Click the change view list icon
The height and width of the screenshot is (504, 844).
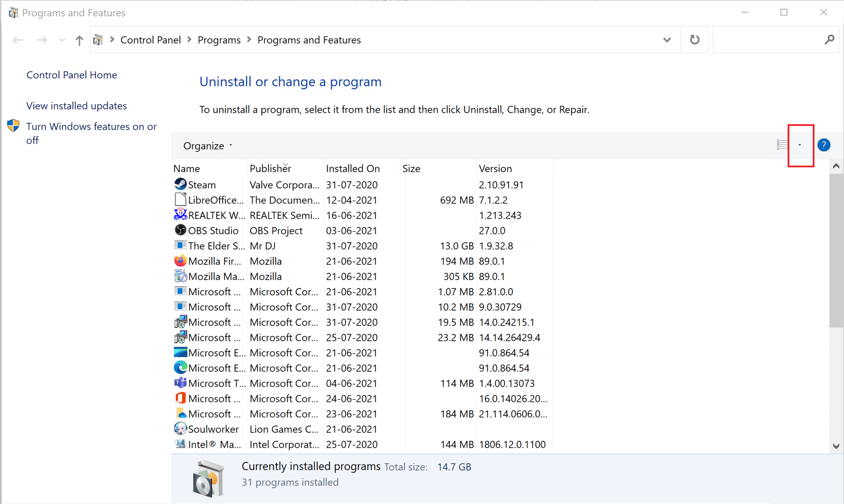point(782,145)
